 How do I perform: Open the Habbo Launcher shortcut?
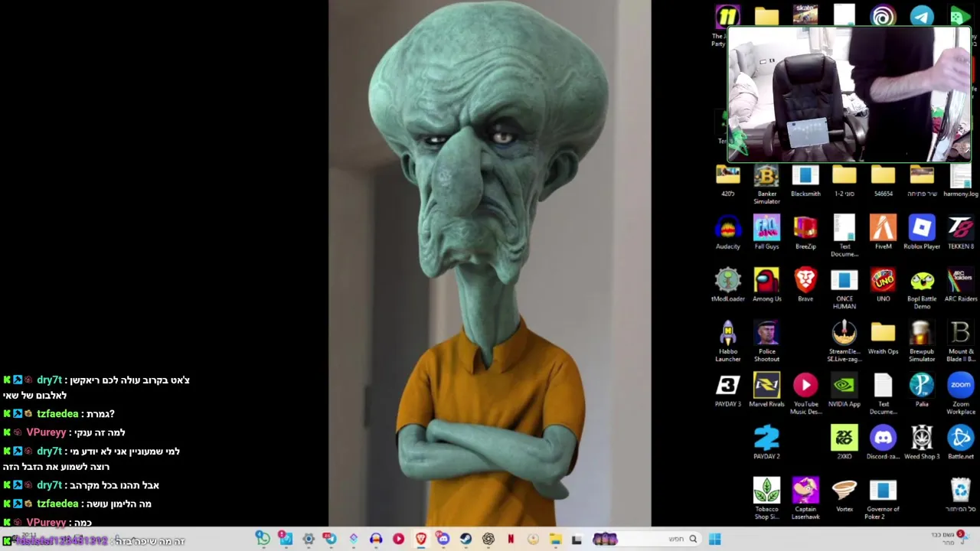pyautogui.click(x=728, y=342)
